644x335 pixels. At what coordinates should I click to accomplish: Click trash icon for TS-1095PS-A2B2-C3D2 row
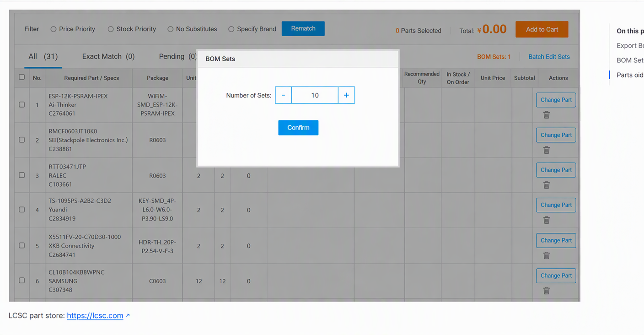click(x=546, y=220)
